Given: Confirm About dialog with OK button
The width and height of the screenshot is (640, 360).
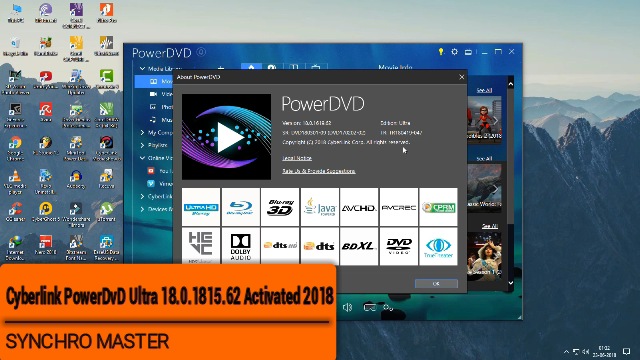Looking at the screenshot, I should tap(436, 283).
